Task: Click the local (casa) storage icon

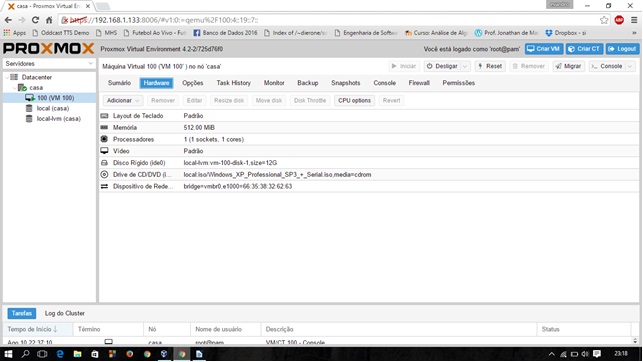Action: tap(29, 108)
